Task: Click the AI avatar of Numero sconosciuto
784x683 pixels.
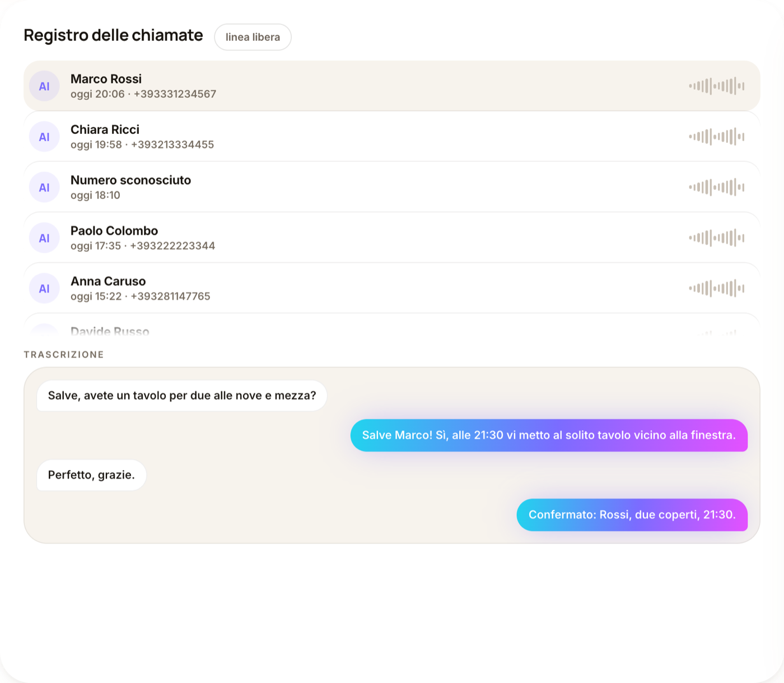Action: (44, 187)
